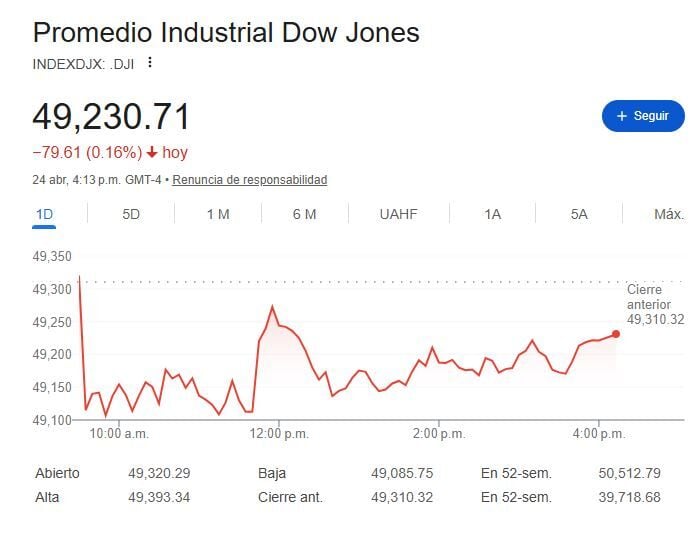View the 1A yearly range tab
The image size is (697, 535).
coord(492,214)
